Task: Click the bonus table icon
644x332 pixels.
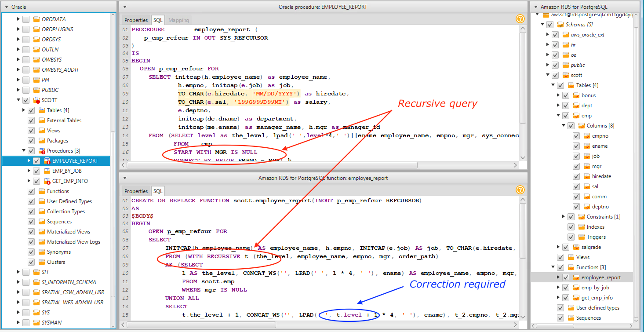Action: [x=576, y=95]
